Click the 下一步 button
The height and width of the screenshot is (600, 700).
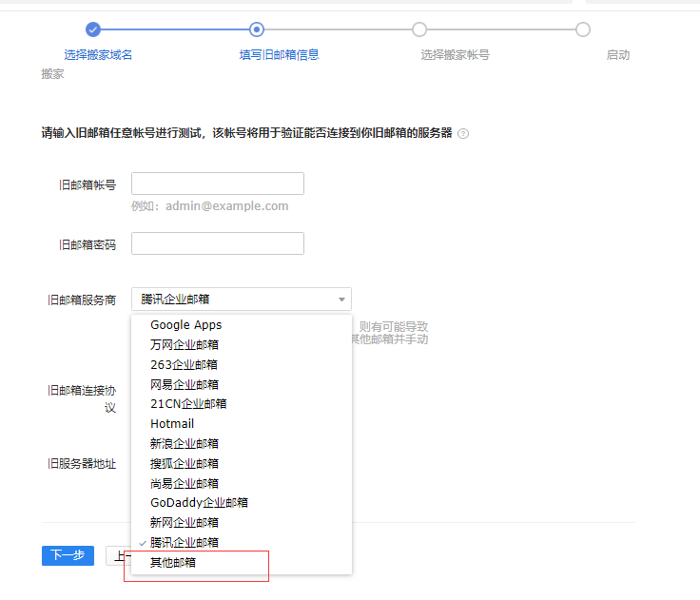[68, 556]
